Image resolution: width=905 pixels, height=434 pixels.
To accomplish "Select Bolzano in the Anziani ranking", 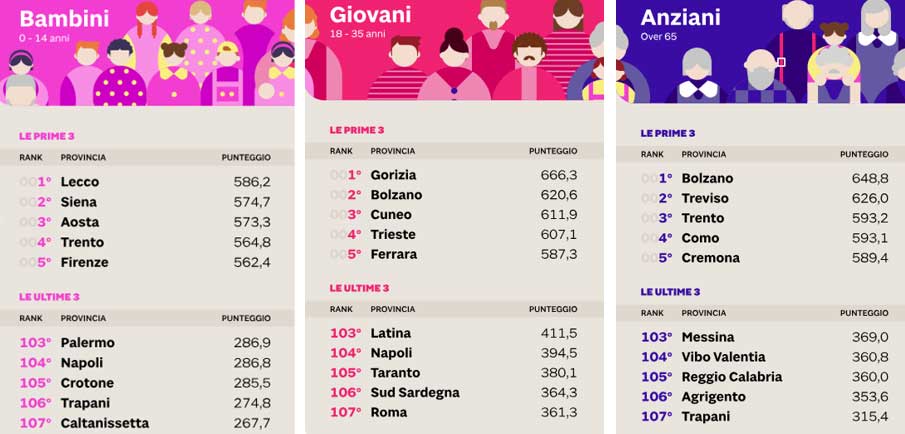I will click(707, 178).
